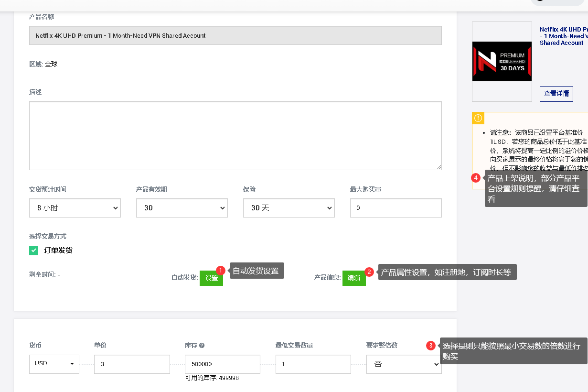Click the green 设置 auto-delivery button
The image size is (588, 392).
(x=211, y=278)
